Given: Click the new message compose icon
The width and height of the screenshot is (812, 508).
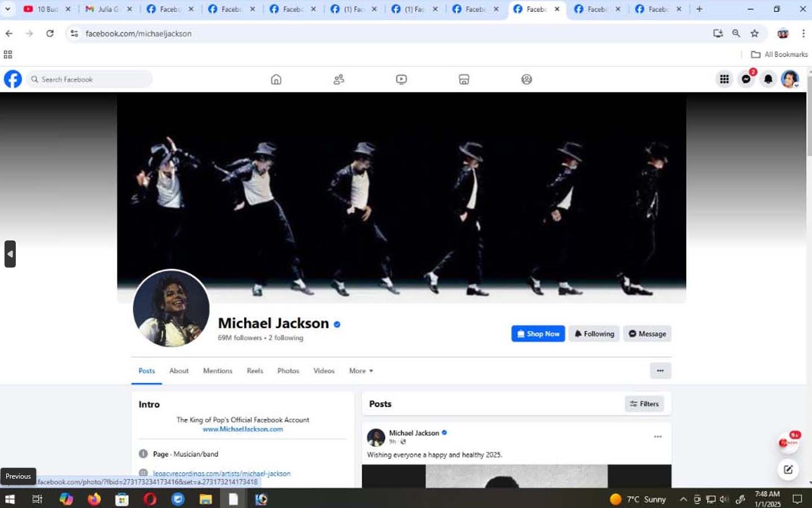Looking at the screenshot, I should click(788, 469).
